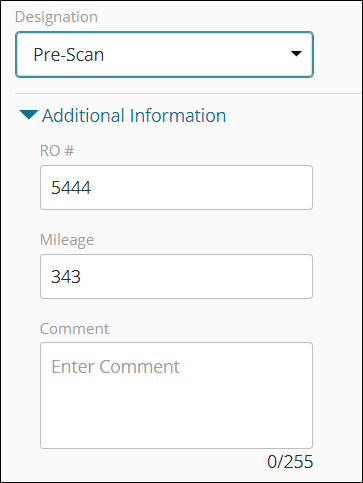Focus the RO # input field
This screenshot has width=363, height=483.
pyautogui.click(x=176, y=187)
